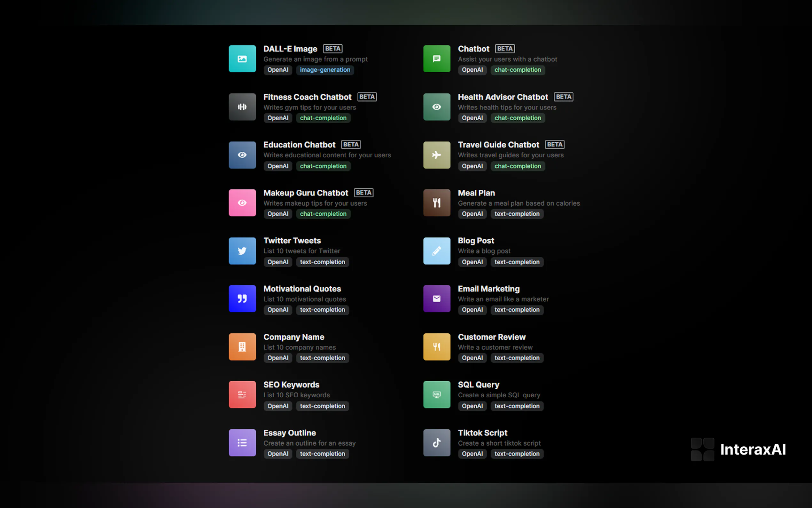Click the image-generation tag under DALL-E Image

coord(324,70)
